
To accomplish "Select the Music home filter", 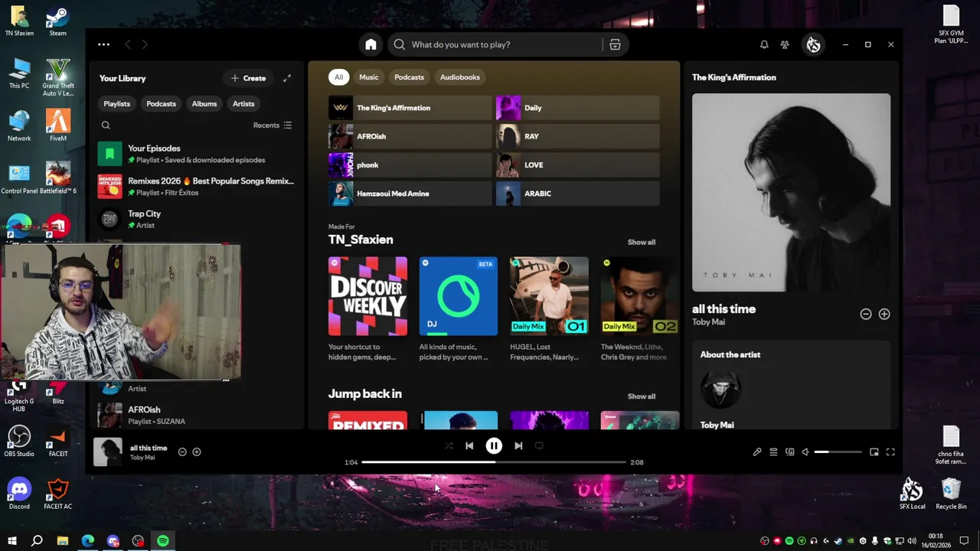I will [x=369, y=77].
